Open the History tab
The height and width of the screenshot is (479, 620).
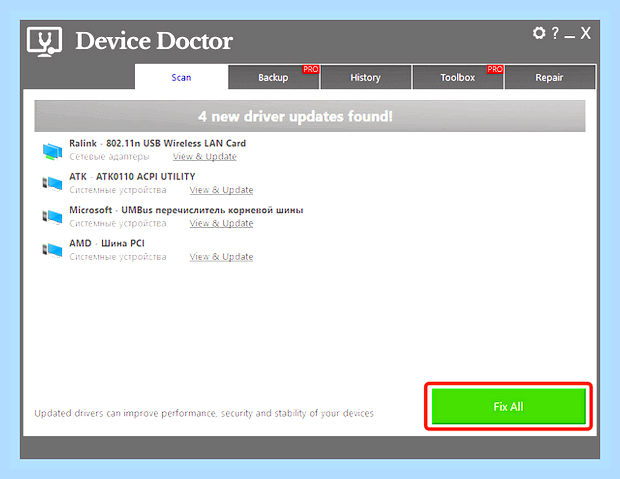(366, 77)
